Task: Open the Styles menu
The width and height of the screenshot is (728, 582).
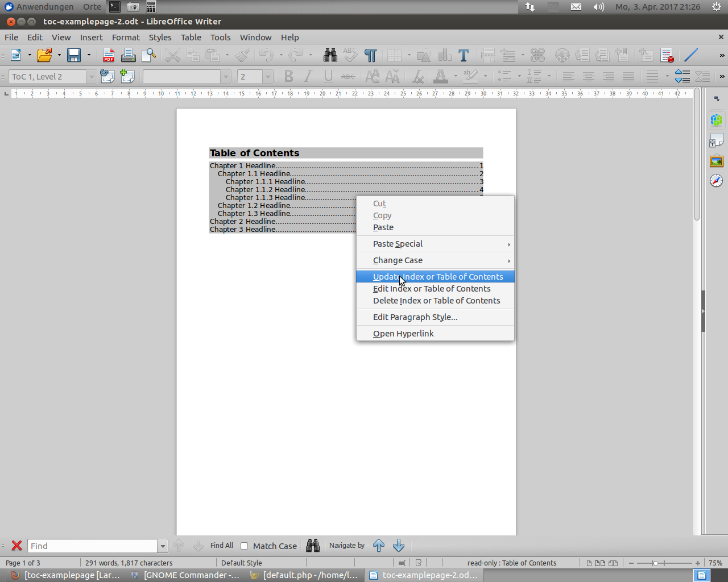Action: pyautogui.click(x=160, y=38)
